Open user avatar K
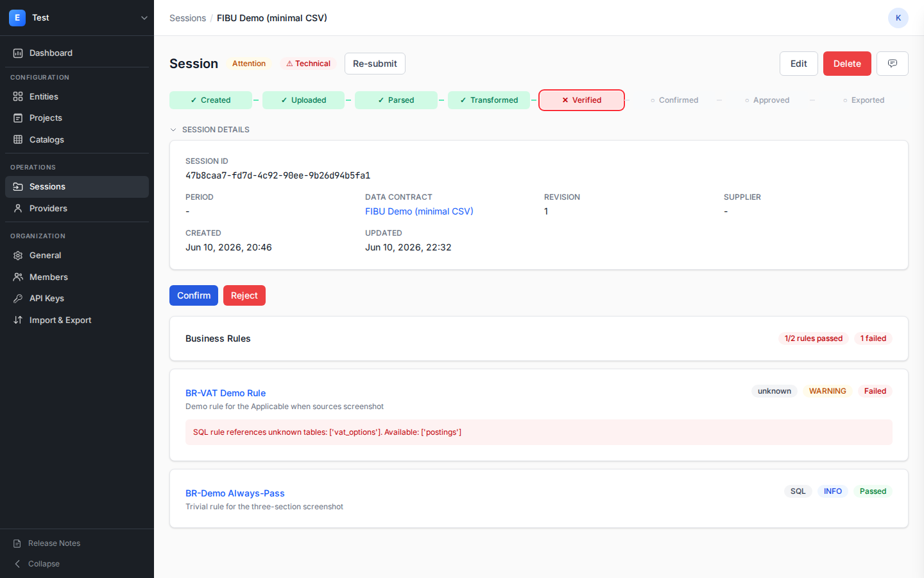Viewport: 924px width, 578px height. point(898,18)
